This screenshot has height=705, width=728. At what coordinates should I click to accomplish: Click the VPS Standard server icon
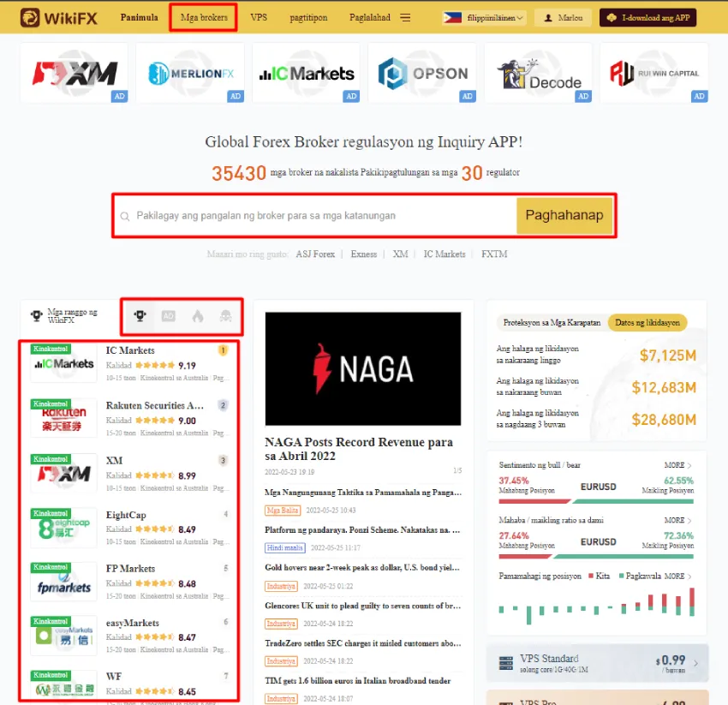coord(505,663)
